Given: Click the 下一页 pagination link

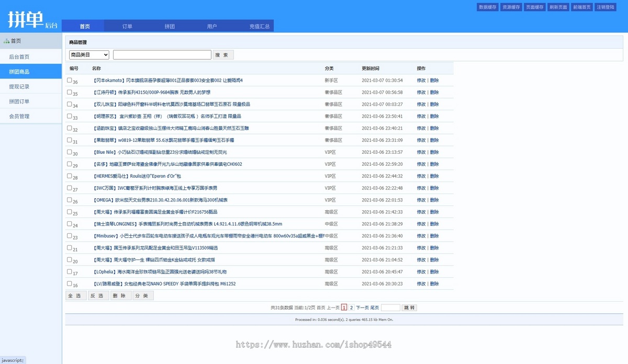Looking at the screenshot, I should [362, 308].
